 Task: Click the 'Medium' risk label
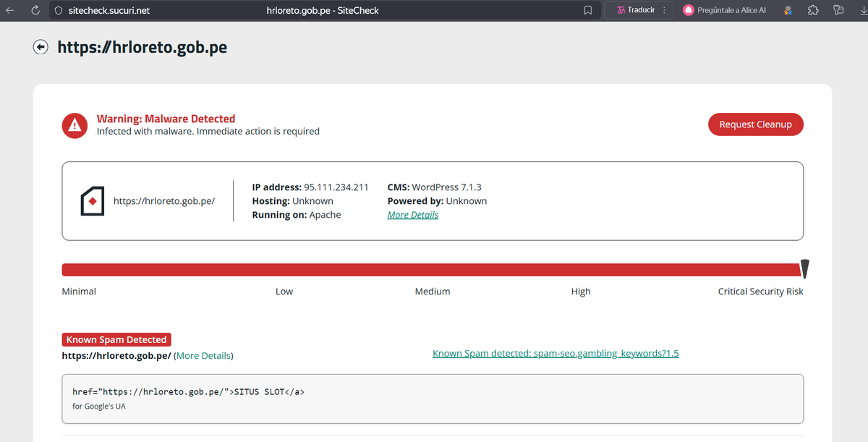[x=433, y=292]
